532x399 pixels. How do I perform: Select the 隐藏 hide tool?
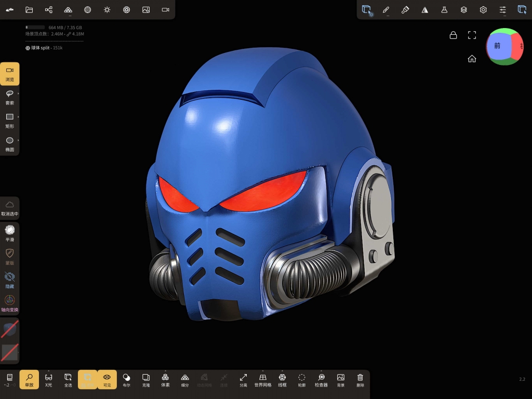click(10, 280)
